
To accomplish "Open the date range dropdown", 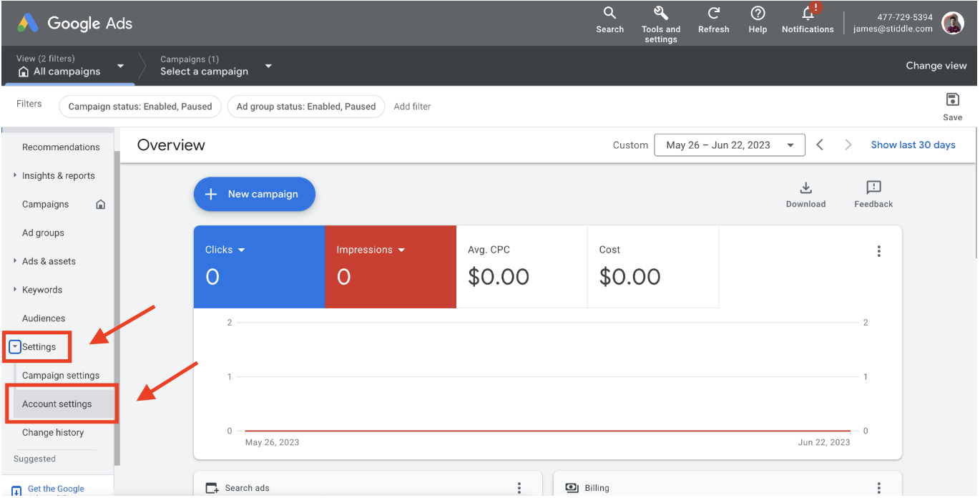I will click(730, 145).
